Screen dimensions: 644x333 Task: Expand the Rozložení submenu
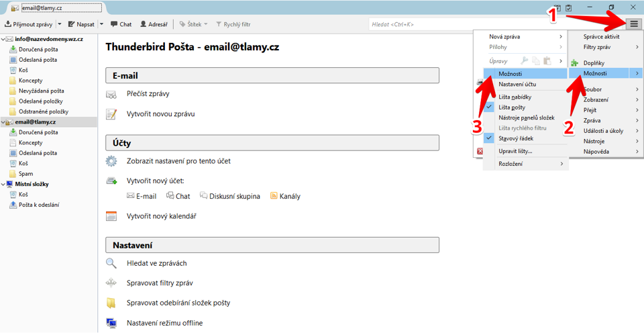point(525,164)
